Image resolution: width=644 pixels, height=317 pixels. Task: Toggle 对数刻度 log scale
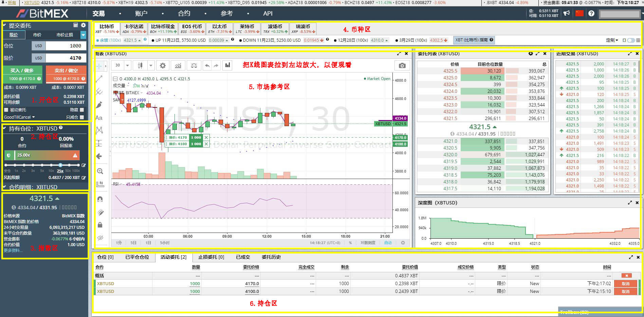(368, 243)
